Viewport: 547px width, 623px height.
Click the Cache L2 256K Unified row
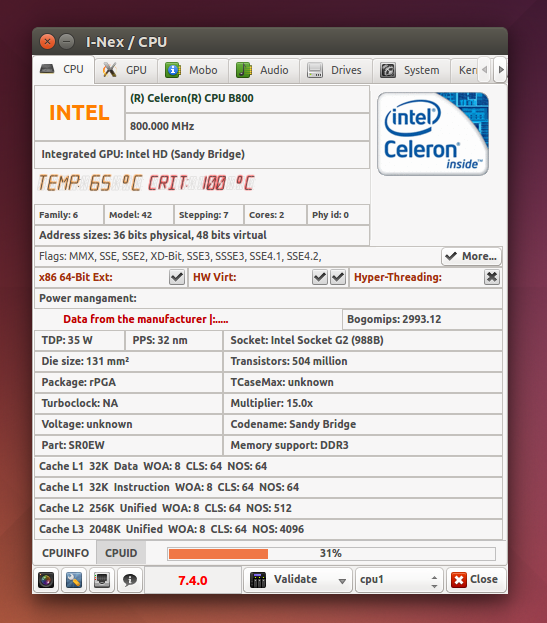269,509
